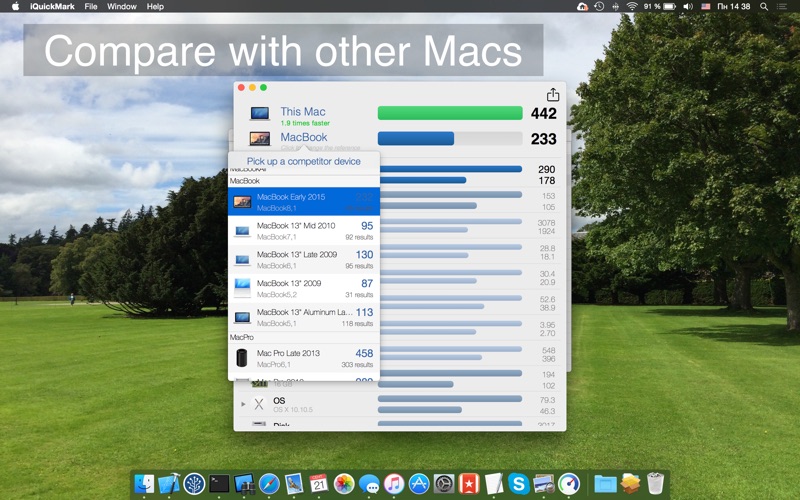This screenshot has height=500, width=800.
Task: Click "118 results" under MacBook Aluminum
Action: [357, 324]
